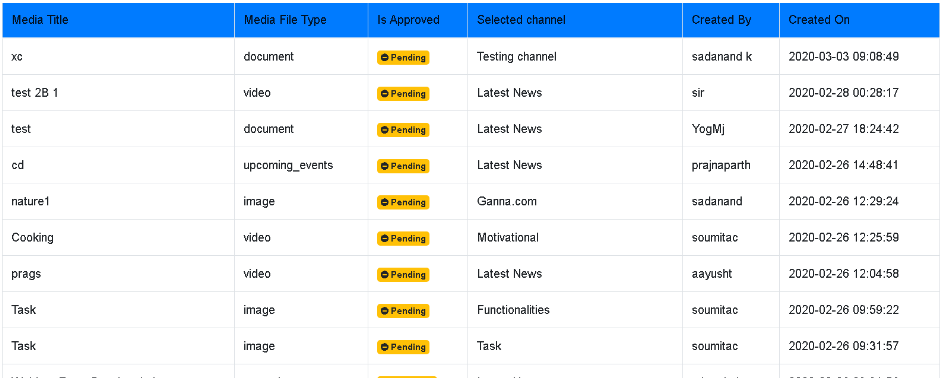Image resolution: width=944 pixels, height=391 pixels.
Task: Click the Pending badge for prags
Action: click(403, 274)
